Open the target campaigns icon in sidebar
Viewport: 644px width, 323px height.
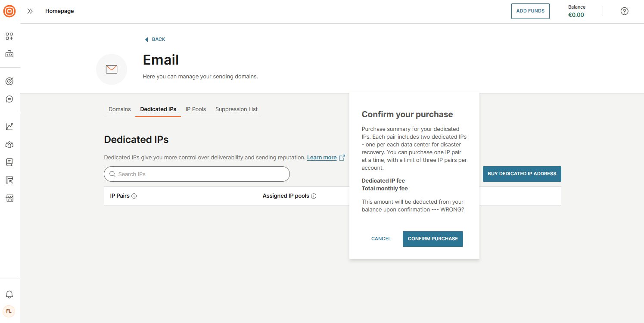click(9, 81)
